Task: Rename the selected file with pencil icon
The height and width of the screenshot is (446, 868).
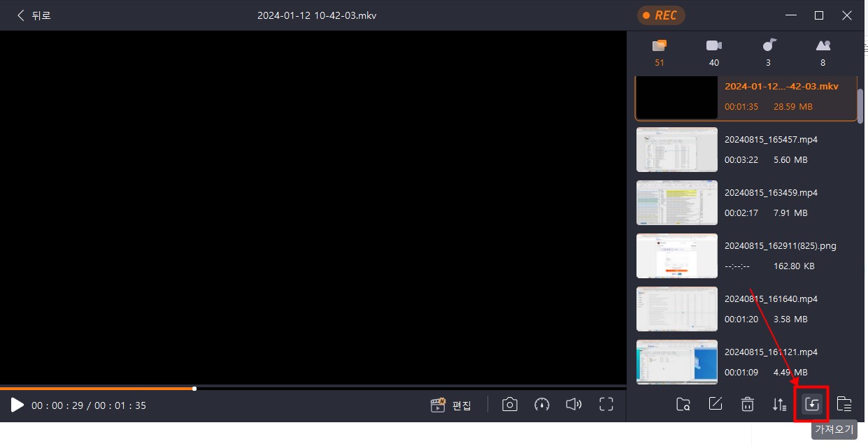Action: click(716, 404)
